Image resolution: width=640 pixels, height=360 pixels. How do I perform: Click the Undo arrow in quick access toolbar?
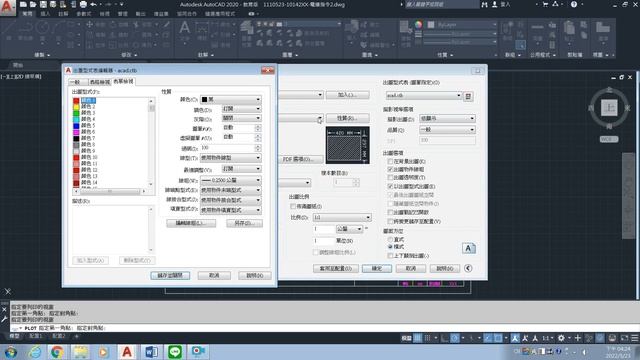(x=93, y=4)
